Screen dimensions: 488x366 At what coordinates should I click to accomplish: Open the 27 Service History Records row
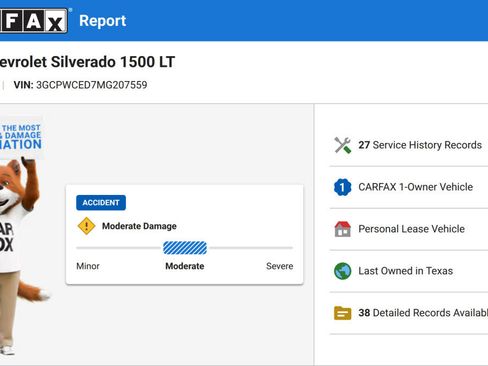[x=409, y=145]
